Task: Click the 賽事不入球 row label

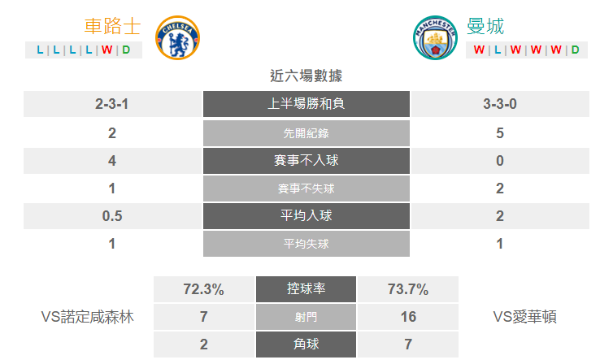Action: 306,161
